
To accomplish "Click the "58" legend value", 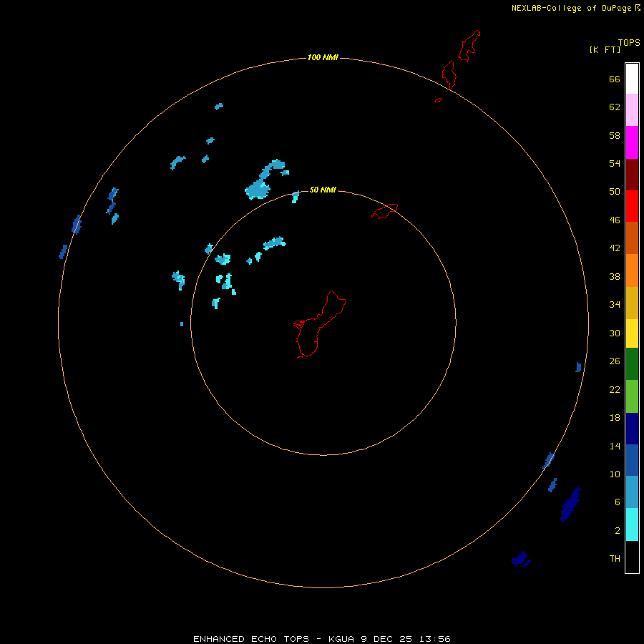I will (615, 135).
